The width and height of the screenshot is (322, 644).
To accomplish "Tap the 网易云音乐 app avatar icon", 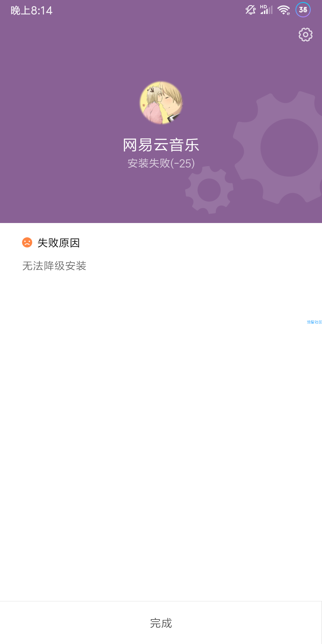I will tap(161, 103).
